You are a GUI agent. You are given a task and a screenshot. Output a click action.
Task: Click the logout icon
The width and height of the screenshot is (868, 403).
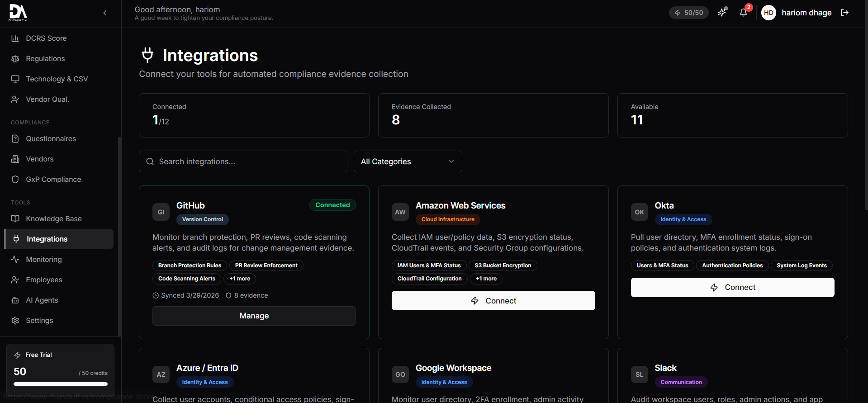point(844,13)
